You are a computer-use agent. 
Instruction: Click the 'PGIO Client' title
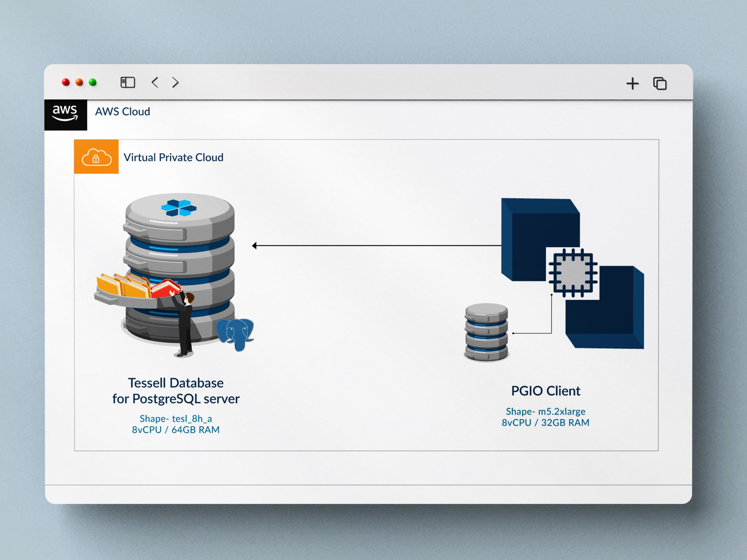click(546, 391)
